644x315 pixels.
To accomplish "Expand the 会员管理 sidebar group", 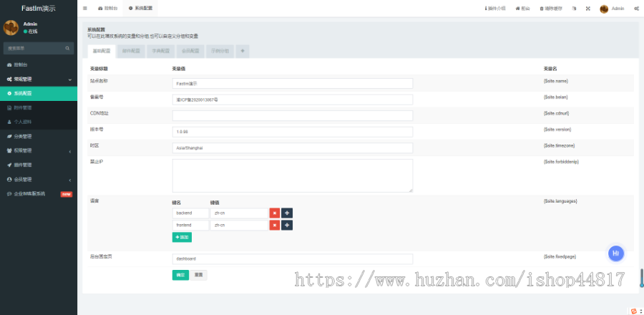I will (39, 180).
